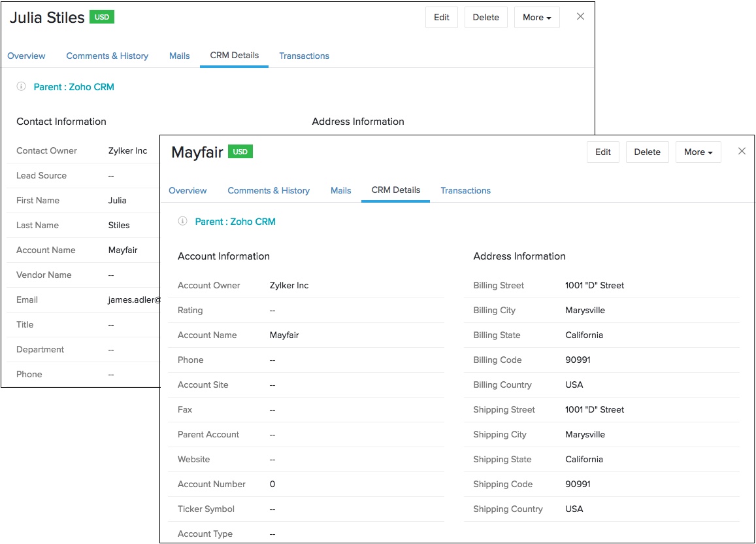Switch to Transactions tab in Mayfair panel

pos(465,191)
